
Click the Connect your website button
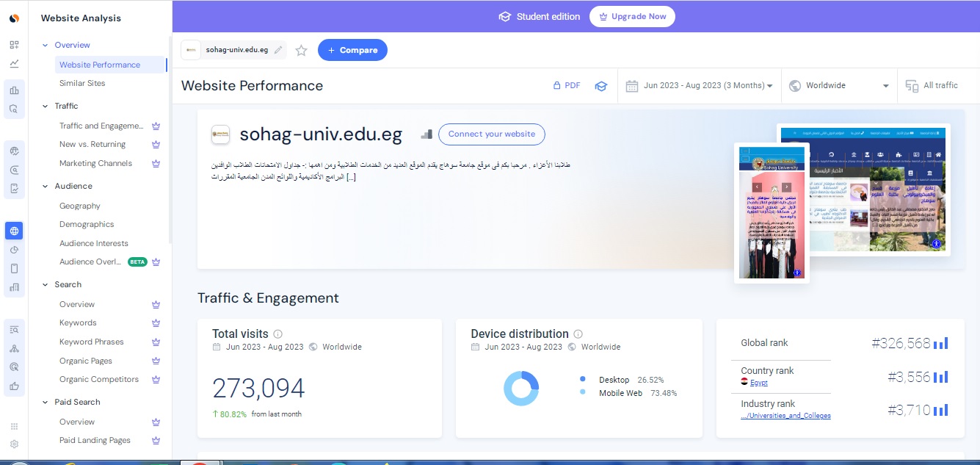tap(491, 134)
